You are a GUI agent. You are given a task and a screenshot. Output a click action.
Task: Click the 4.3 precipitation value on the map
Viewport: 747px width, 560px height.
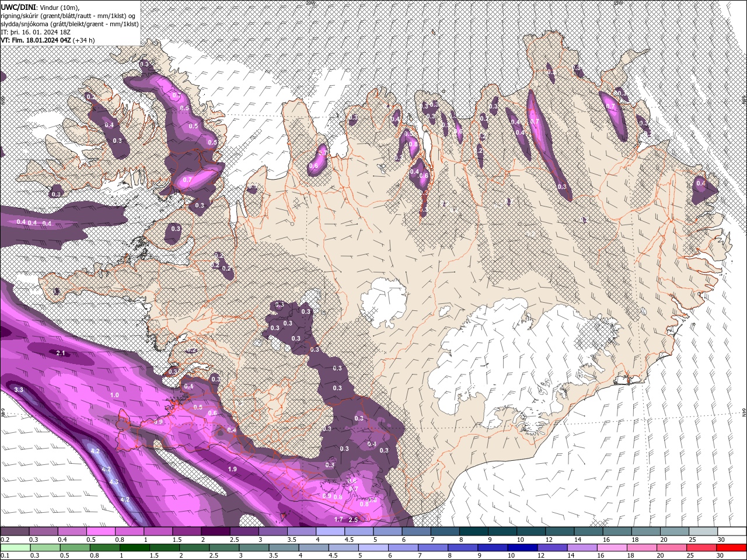[x=114, y=482]
